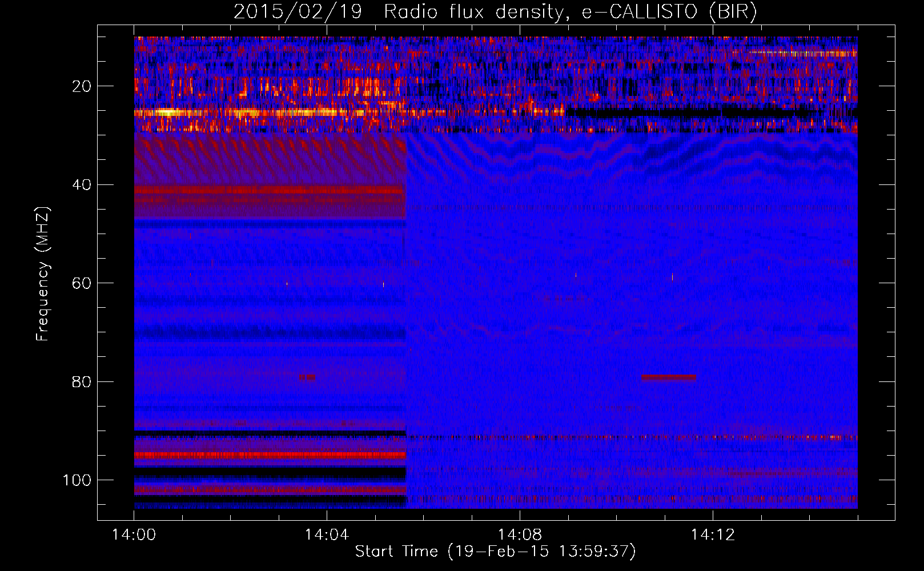Click the 60 frequency tick label
Viewport: 924px width, 571px height.
82,283
